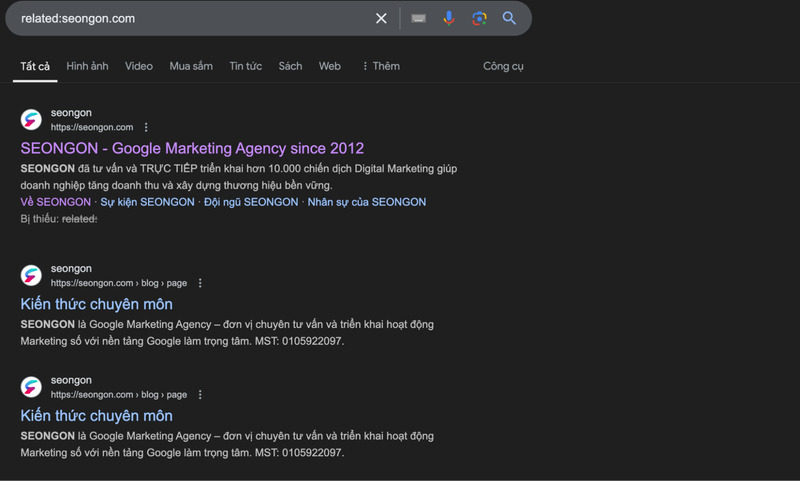Open the Nhân sự của SEONGON sitelink
Viewport: 800px width, 481px height.
[367, 202]
